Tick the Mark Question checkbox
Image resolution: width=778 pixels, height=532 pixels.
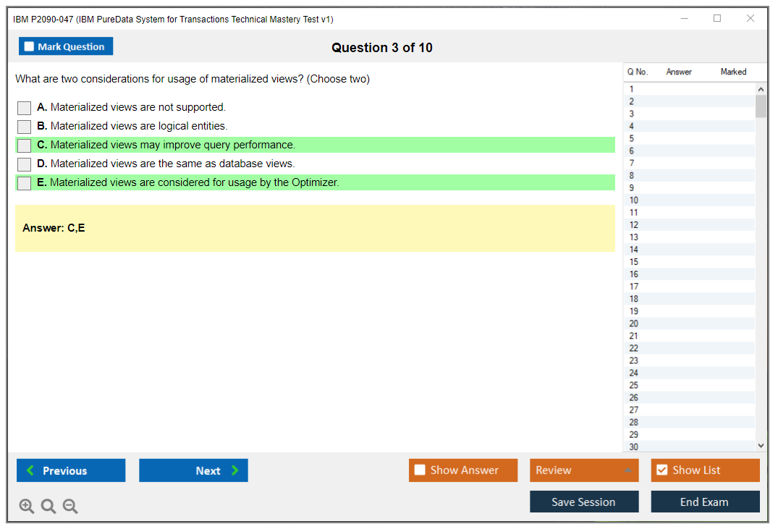pyautogui.click(x=30, y=47)
